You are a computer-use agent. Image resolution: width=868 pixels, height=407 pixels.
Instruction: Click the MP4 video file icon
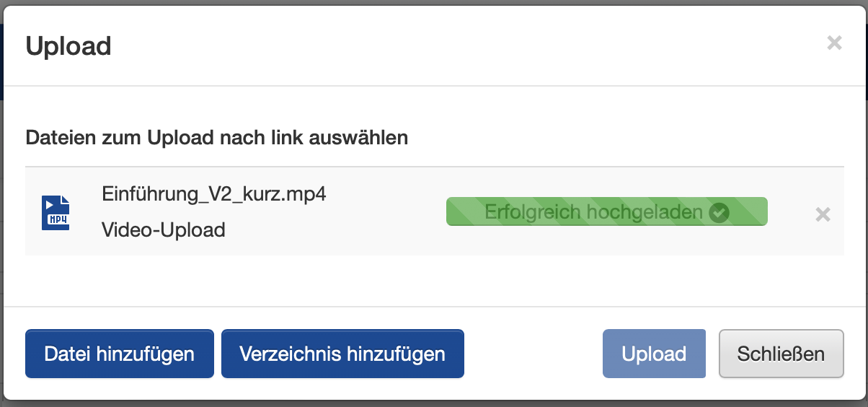tap(56, 213)
